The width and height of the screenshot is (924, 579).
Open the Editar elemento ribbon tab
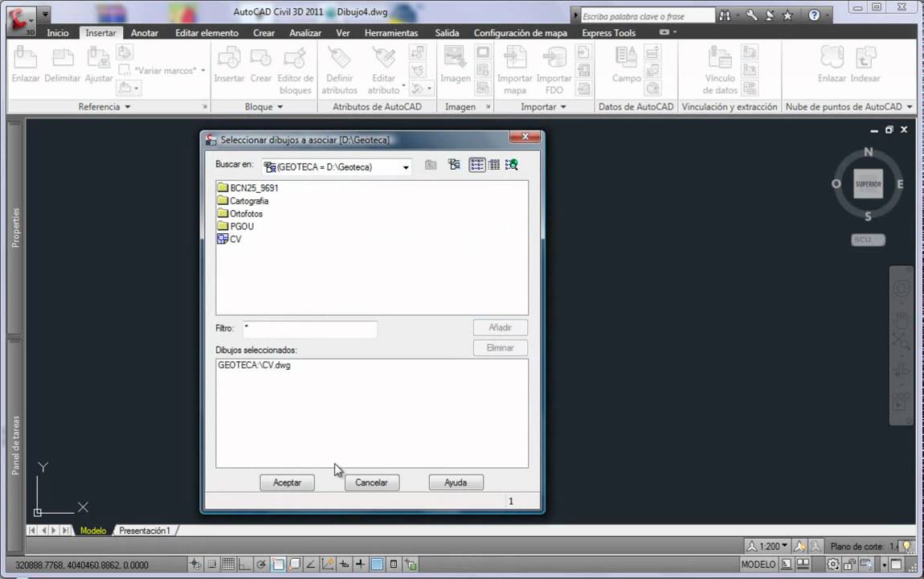[206, 33]
